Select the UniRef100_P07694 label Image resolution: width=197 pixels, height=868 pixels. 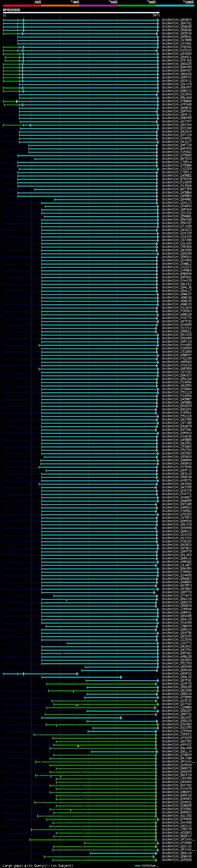[x=176, y=467]
